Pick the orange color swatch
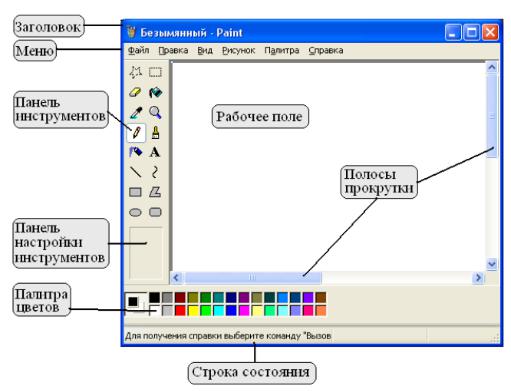 click(321, 310)
